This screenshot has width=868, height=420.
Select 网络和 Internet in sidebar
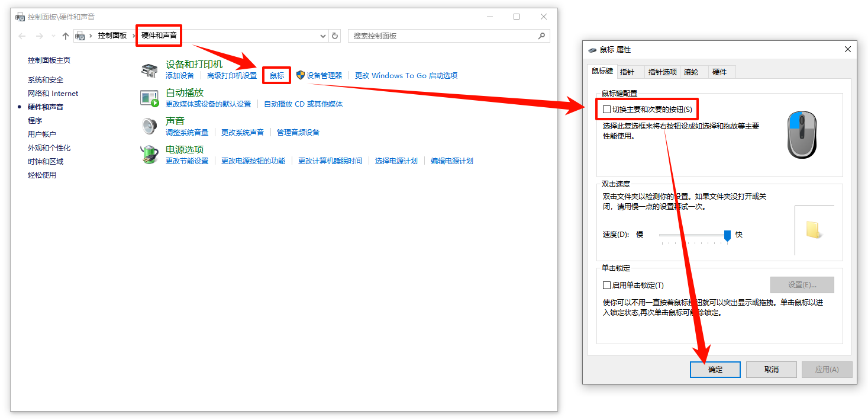[53, 94]
